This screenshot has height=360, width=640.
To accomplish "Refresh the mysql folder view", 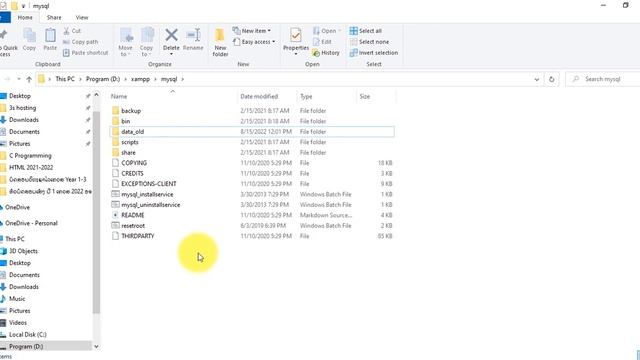I will point(551,79).
